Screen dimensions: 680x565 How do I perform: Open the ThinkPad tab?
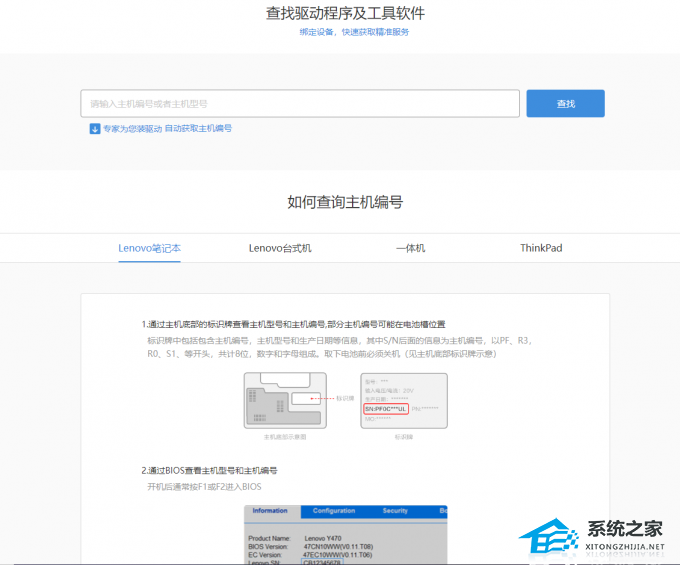point(541,248)
